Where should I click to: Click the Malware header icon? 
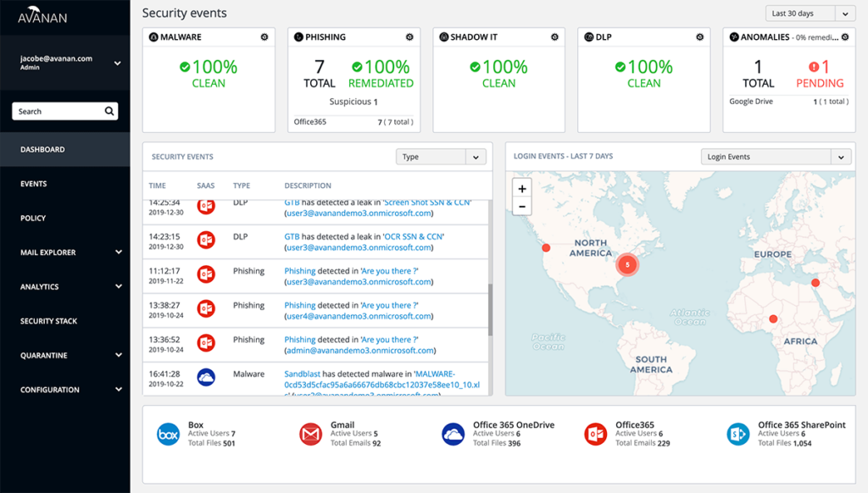(153, 37)
